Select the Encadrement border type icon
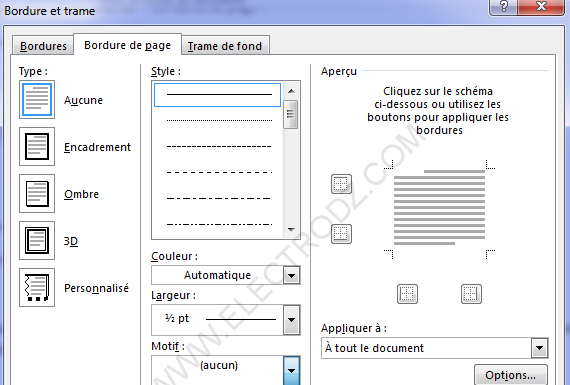Viewport: 570px width, 385px height. tap(37, 147)
